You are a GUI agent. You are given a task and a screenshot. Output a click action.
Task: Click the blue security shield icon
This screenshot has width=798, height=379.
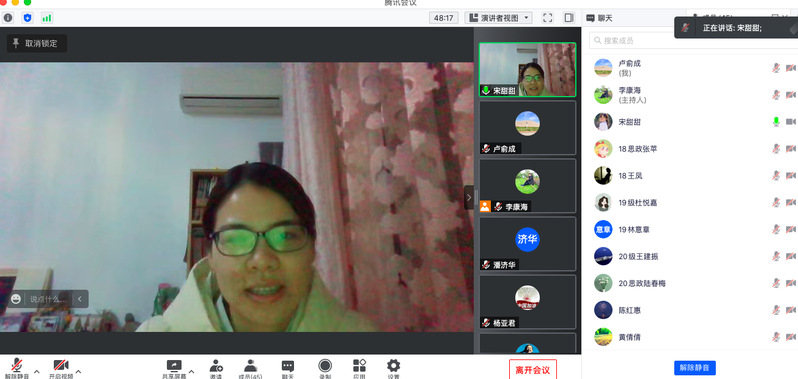click(x=27, y=18)
